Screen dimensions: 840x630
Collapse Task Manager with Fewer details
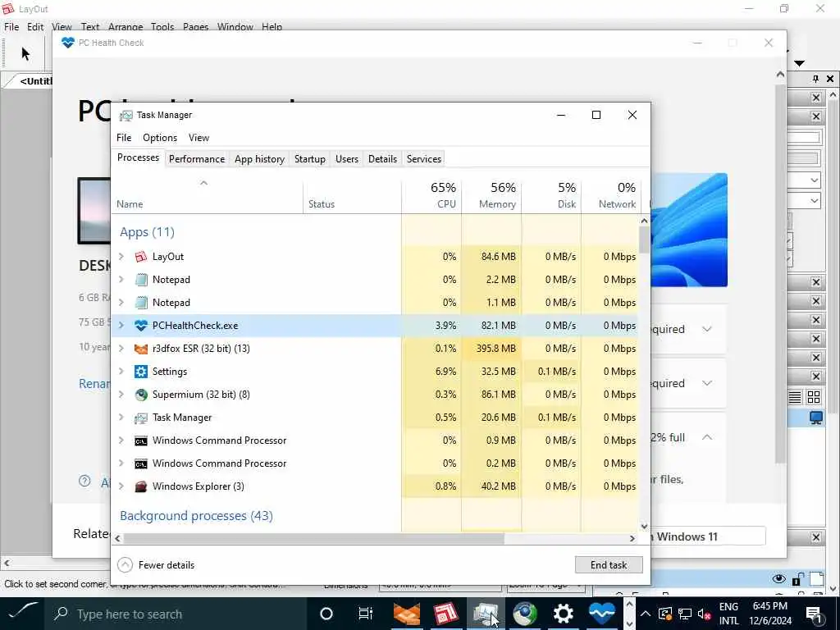pyautogui.click(x=156, y=564)
